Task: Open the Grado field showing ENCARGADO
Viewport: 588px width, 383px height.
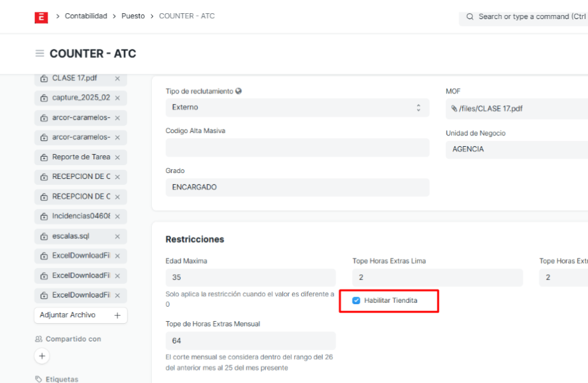Action: [x=297, y=187]
